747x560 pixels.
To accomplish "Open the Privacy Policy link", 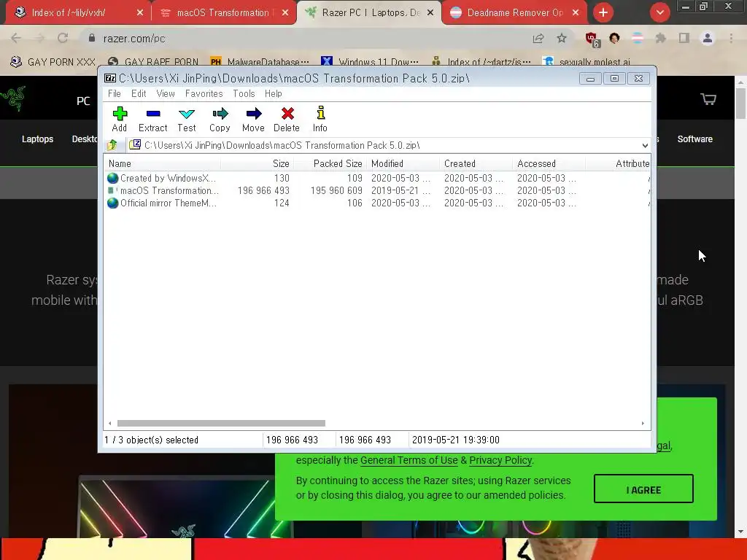I will [x=500, y=460].
